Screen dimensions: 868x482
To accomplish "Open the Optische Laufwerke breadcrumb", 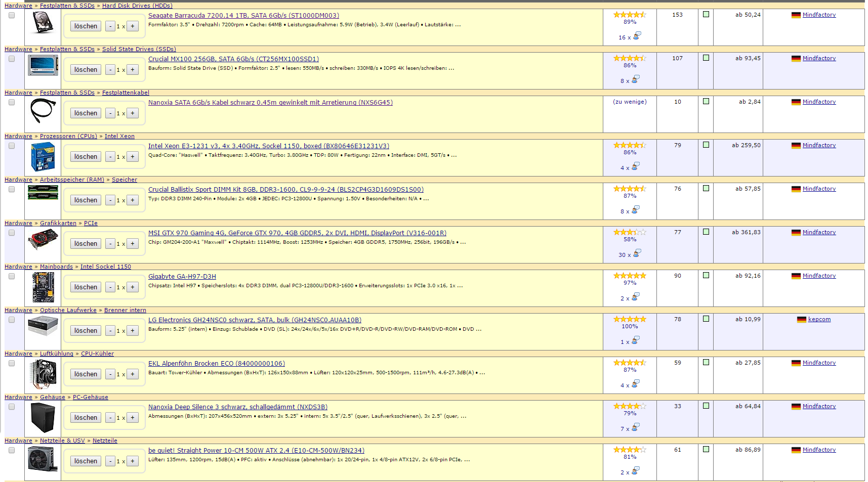I will point(68,310).
